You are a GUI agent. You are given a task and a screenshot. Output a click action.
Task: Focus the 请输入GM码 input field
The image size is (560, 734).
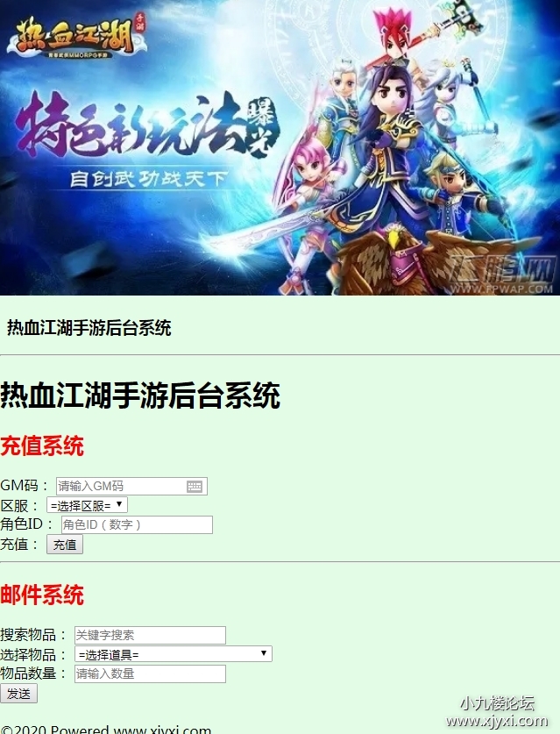coord(131,487)
